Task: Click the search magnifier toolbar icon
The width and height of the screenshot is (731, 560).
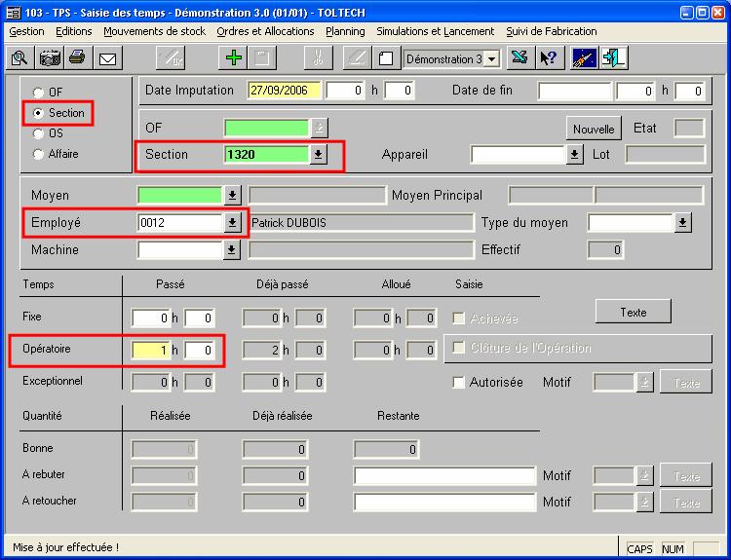Action: [19, 57]
